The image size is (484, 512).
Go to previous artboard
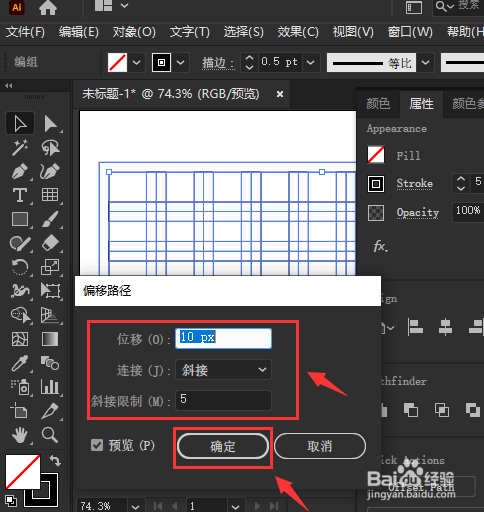(x=174, y=506)
